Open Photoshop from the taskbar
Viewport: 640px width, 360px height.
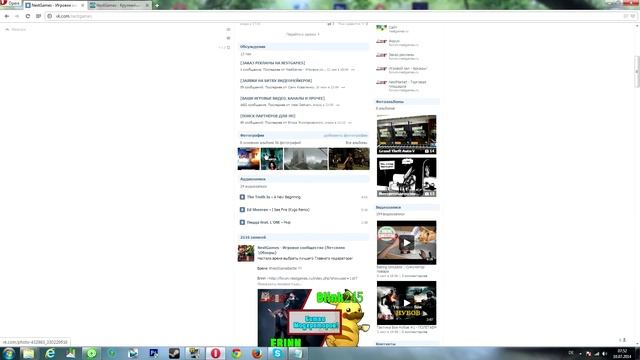153,353
